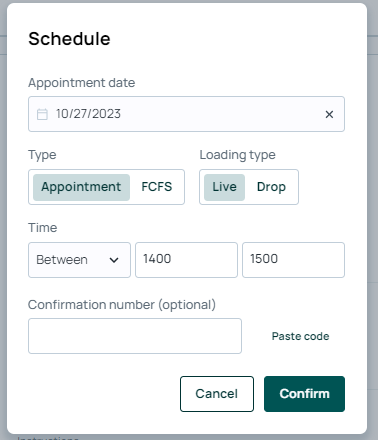The width and height of the screenshot is (378, 440).
Task: Click the 1500 end time field
Action: click(x=293, y=260)
